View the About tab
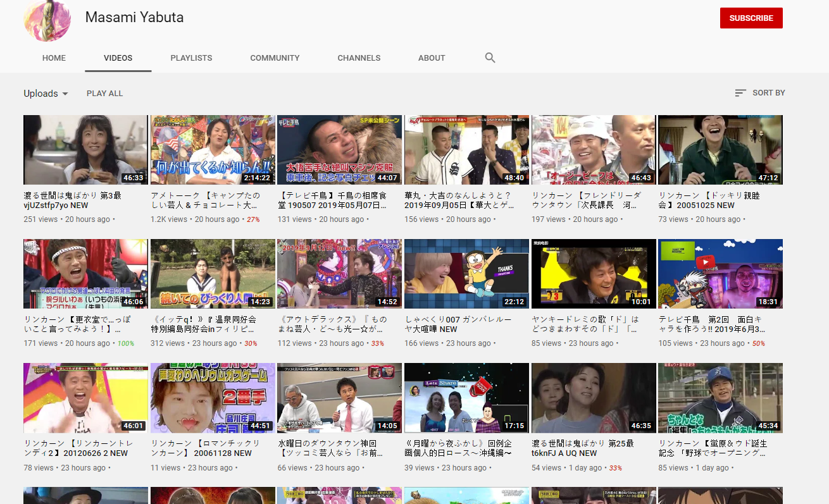 pos(432,58)
